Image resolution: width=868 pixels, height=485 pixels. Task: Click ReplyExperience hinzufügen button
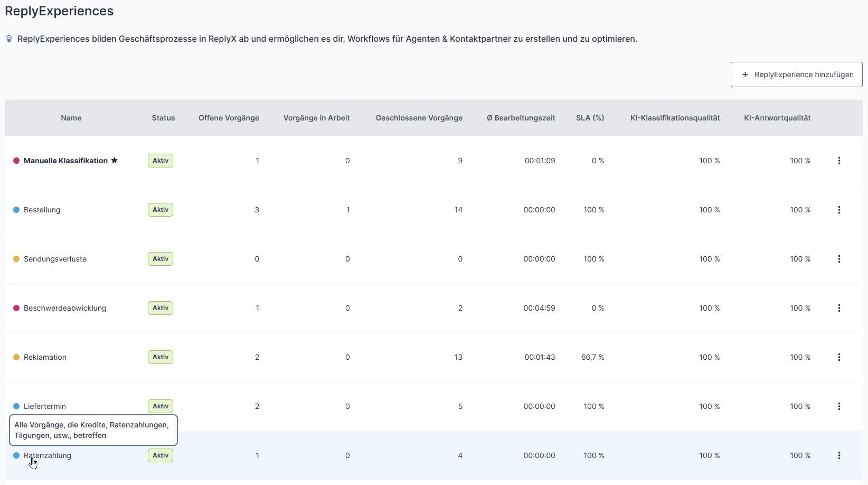tap(796, 74)
